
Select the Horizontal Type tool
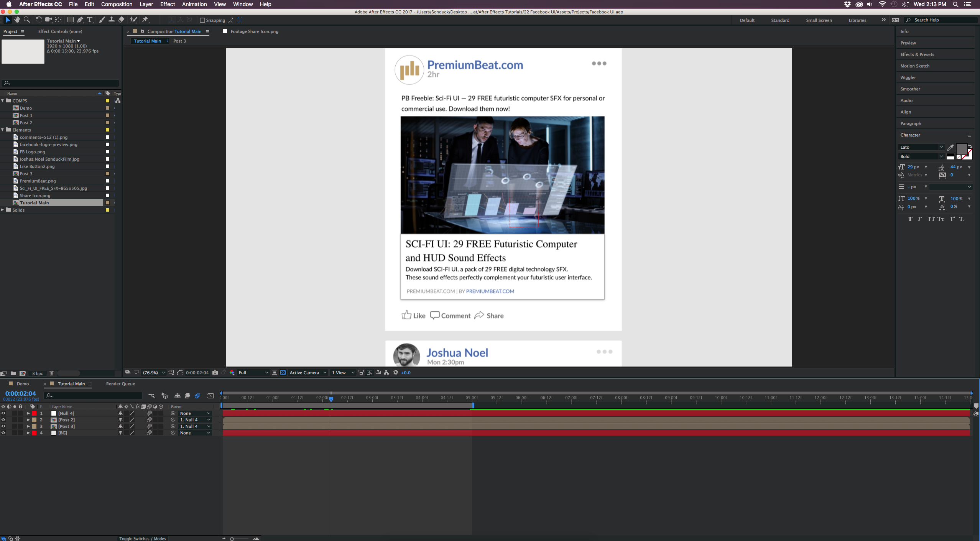90,20
